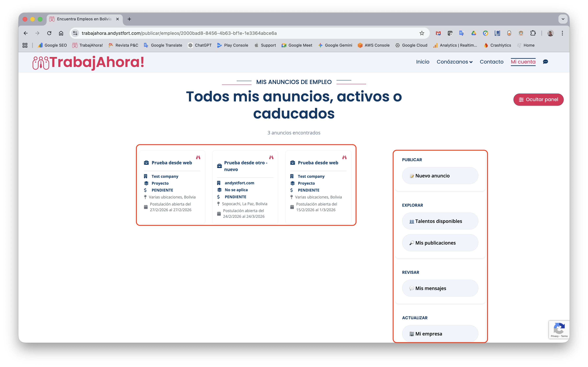Open the Gmail extension icon

[438, 33]
